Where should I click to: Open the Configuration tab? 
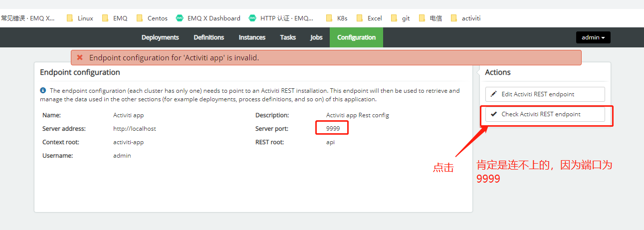pyautogui.click(x=356, y=37)
